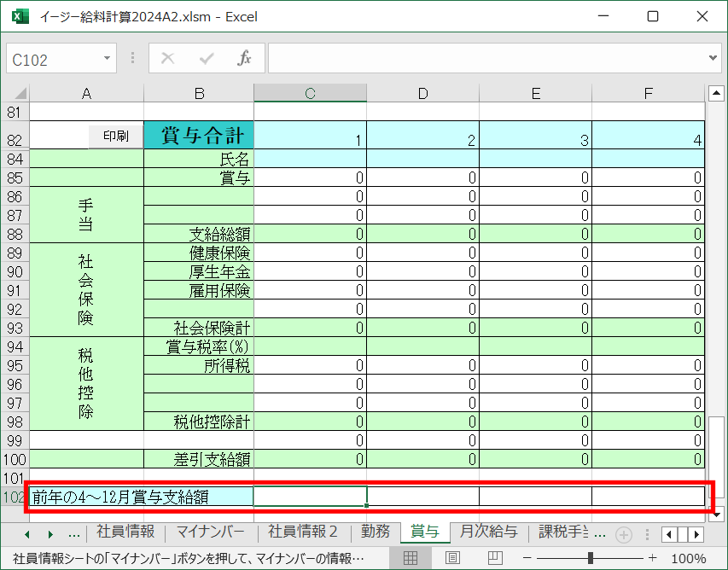Click the Select All corner triangle
The image size is (728, 570).
19,93
